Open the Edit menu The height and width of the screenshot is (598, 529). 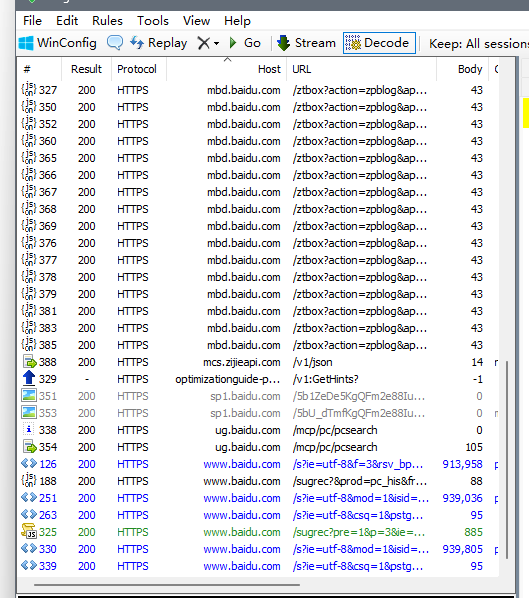[67, 21]
